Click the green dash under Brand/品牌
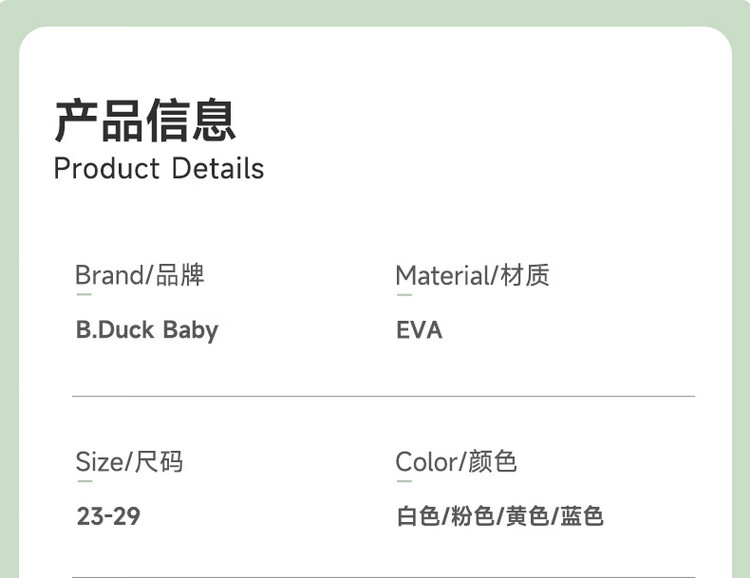 pyautogui.click(x=83, y=295)
